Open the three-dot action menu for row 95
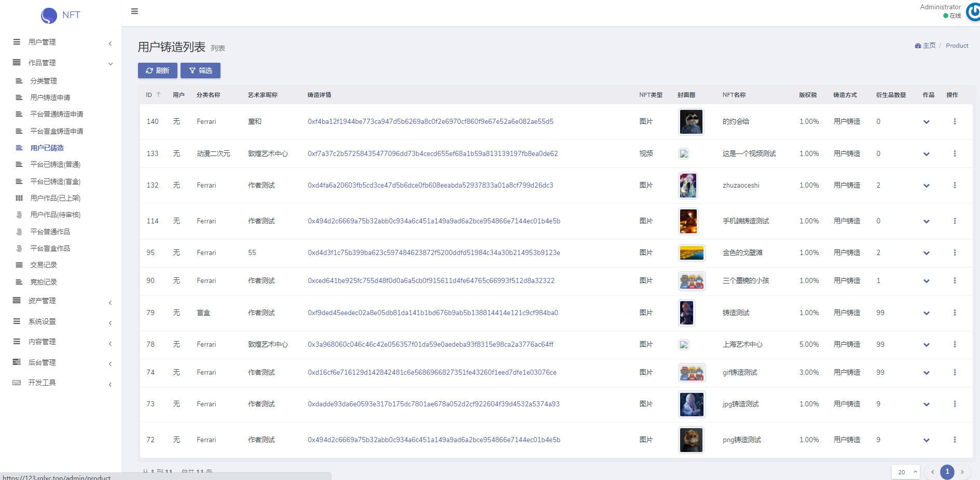The width and height of the screenshot is (980, 480). click(x=954, y=252)
